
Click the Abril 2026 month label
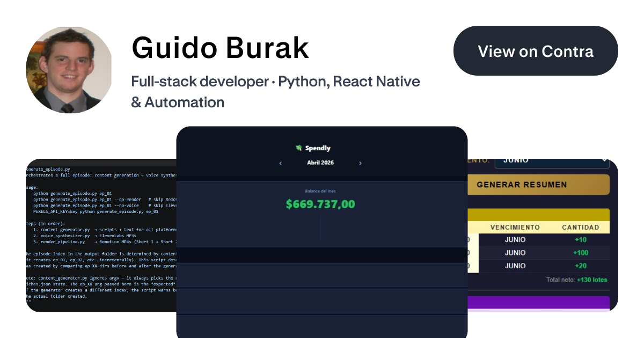coord(320,163)
